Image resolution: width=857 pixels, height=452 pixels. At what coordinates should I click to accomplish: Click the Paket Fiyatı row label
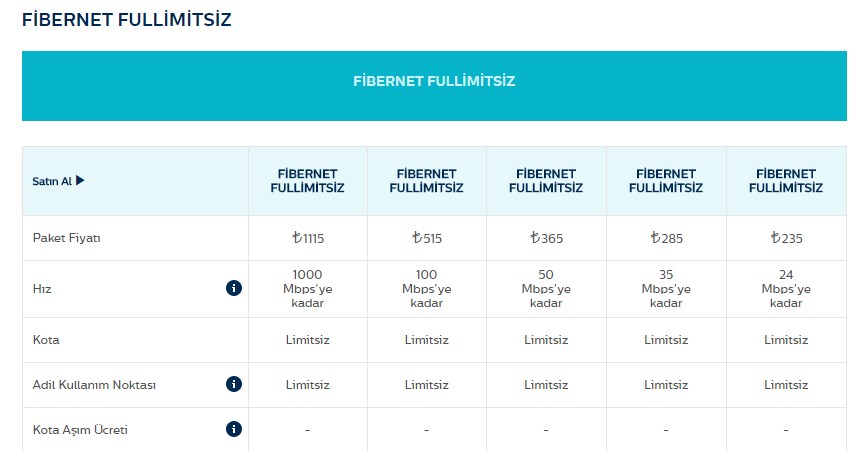[67, 239]
